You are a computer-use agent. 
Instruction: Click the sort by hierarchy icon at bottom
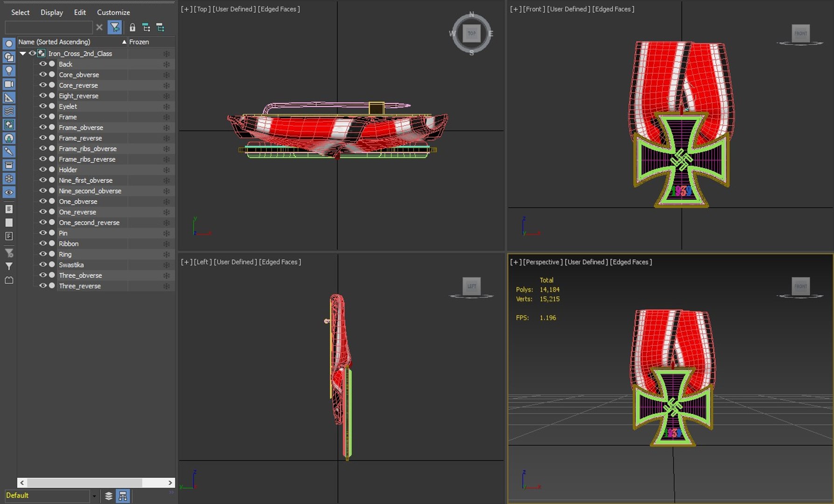click(x=123, y=496)
